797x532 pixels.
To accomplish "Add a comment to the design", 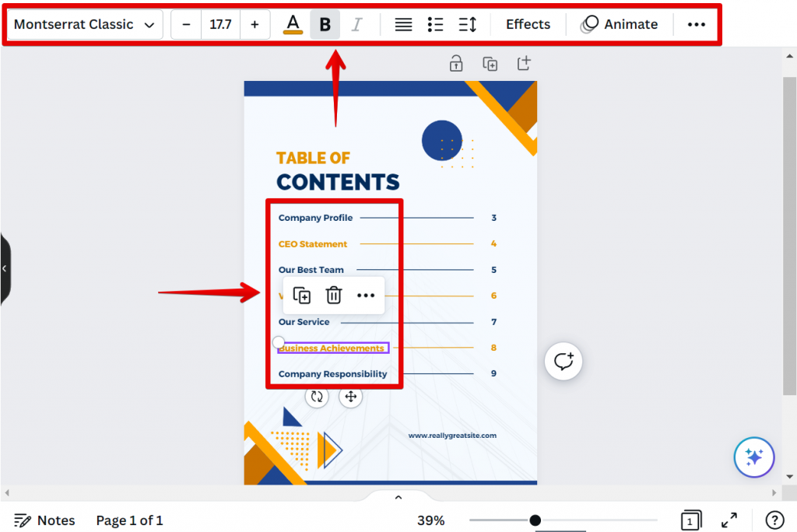I will 563,361.
